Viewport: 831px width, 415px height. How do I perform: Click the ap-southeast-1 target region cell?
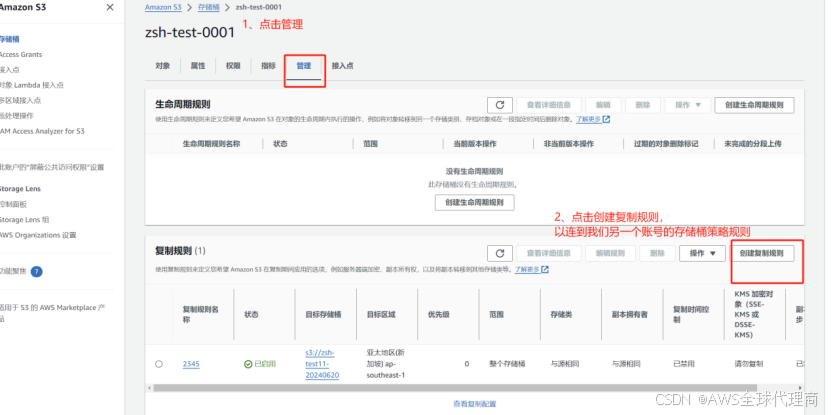[386, 364]
